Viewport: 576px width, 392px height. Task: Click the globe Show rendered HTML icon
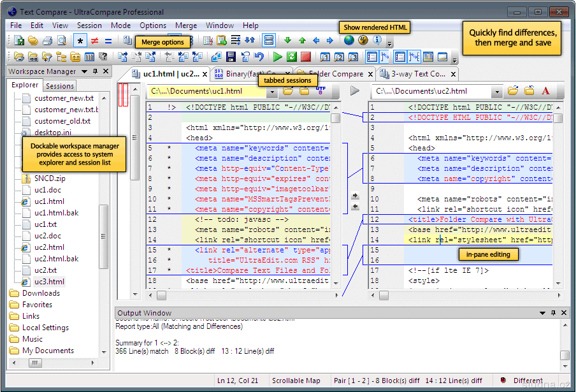pyautogui.click(x=349, y=40)
